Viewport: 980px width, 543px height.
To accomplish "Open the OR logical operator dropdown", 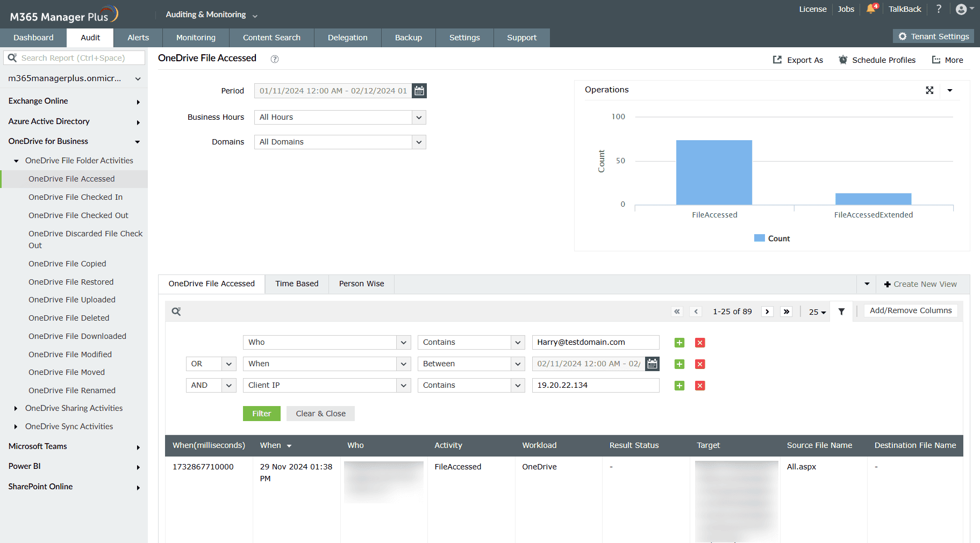I will coord(228,364).
